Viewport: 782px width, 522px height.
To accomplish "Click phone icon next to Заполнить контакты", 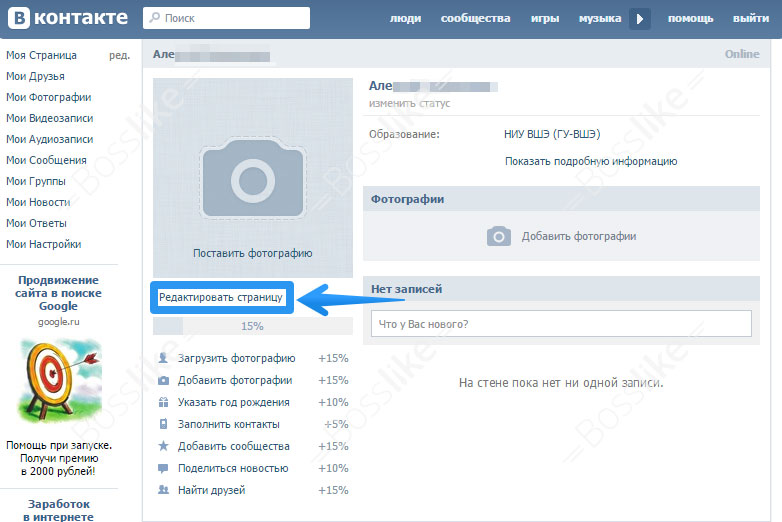I will point(163,424).
